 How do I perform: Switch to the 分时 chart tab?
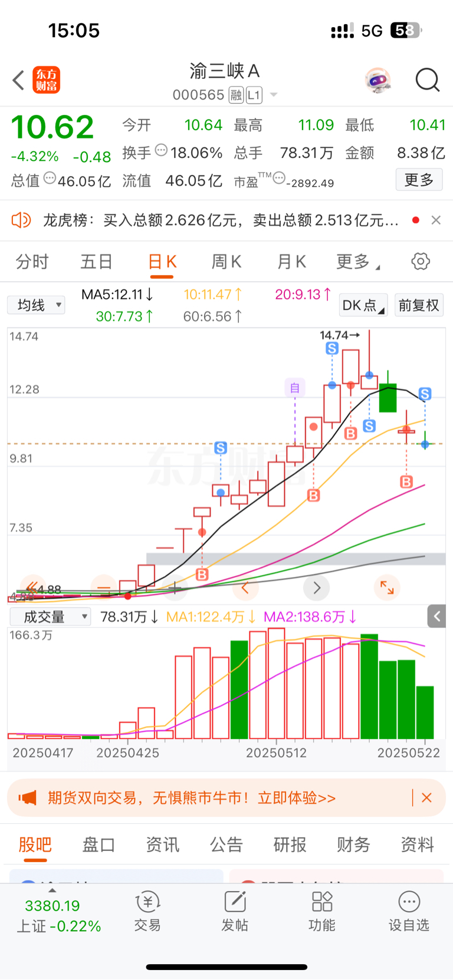(32, 262)
